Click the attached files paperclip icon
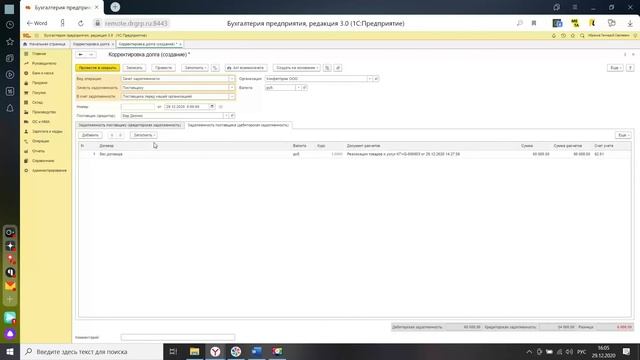 [338, 68]
